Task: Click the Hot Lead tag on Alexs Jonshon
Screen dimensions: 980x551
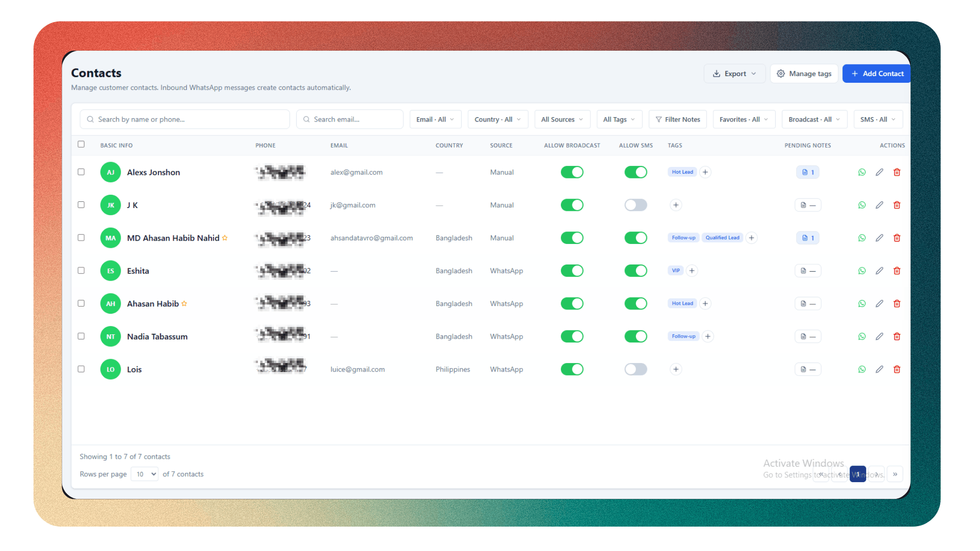Action: [x=682, y=172]
